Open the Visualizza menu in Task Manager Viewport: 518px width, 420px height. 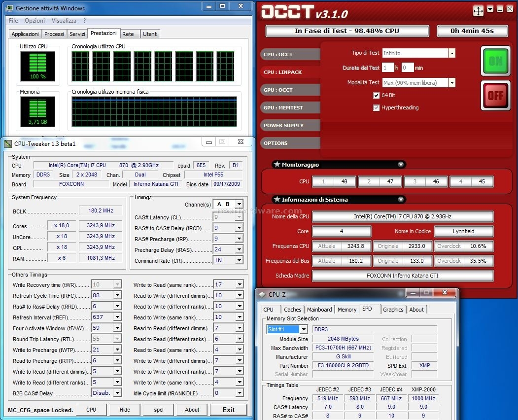(64, 21)
